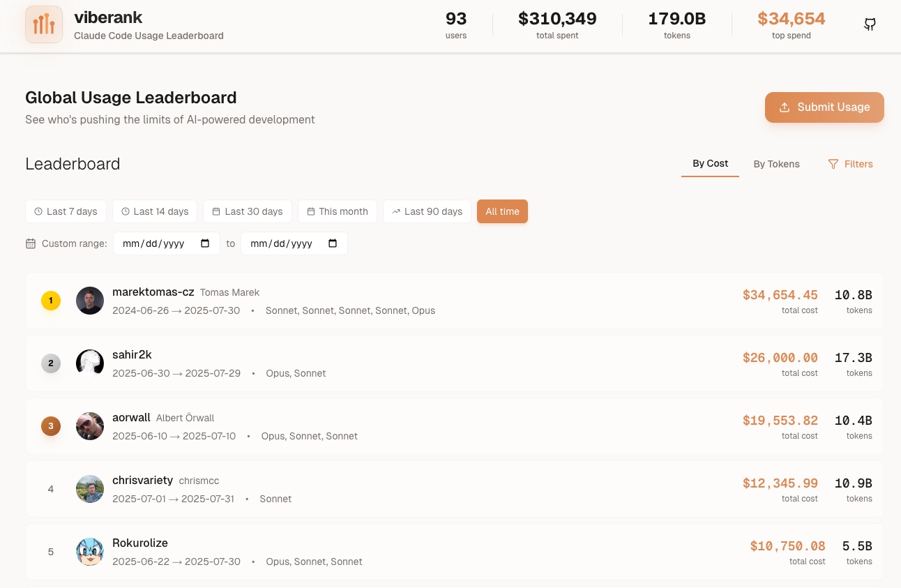The image size is (901, 588).
Task: Switch to the By Tokens tab
Action: click(776, 164)
